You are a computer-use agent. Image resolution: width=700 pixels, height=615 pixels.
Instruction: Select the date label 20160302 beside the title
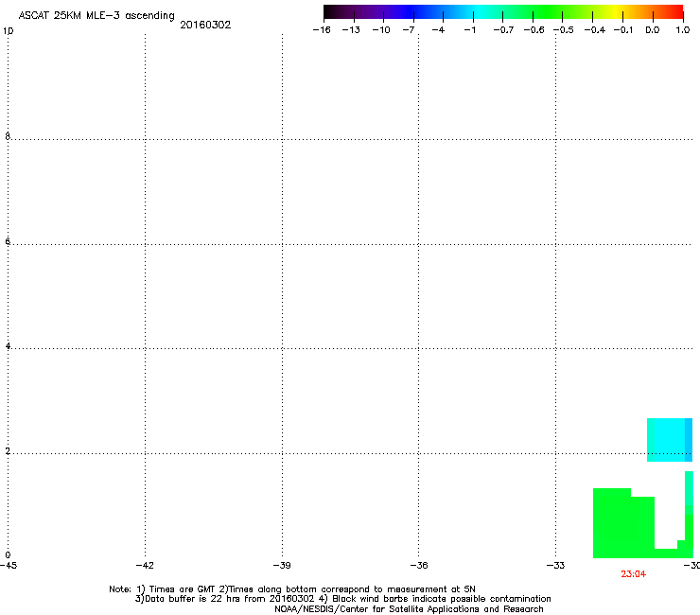205,25
